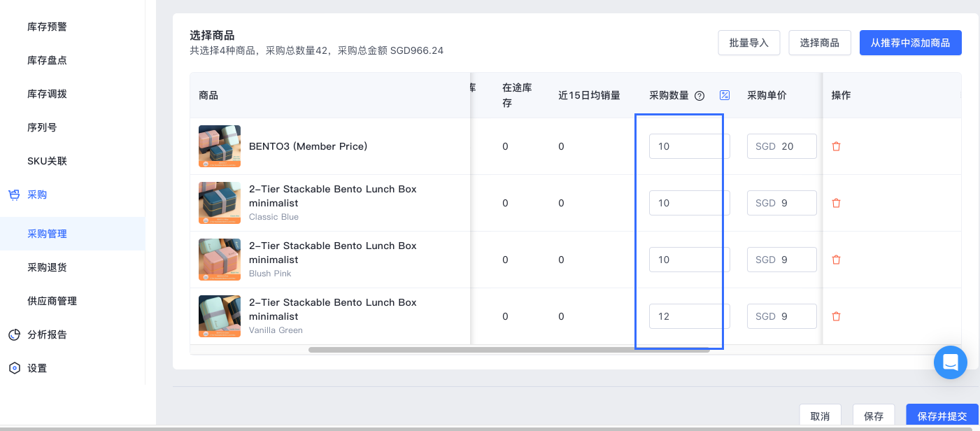Open 库存预警 in the sidebar
980x431 pixels.
[x=47, y=27]
